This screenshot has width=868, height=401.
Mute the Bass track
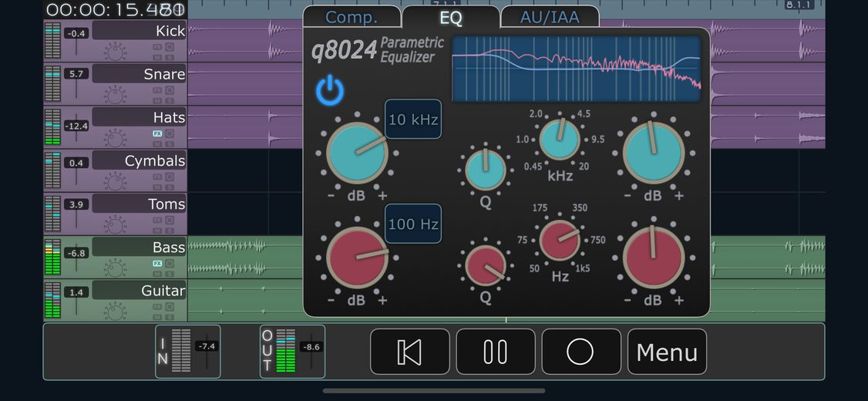coord(157,274)
